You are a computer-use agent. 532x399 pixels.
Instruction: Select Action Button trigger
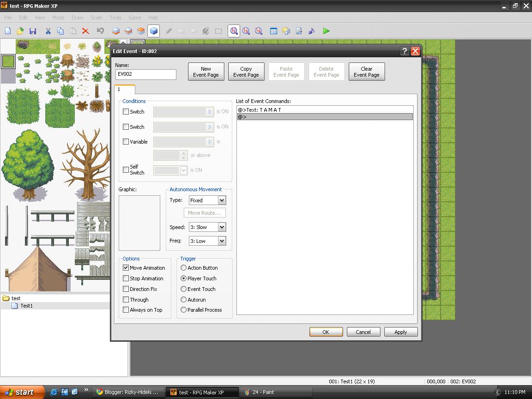click(x=183, y=268)
